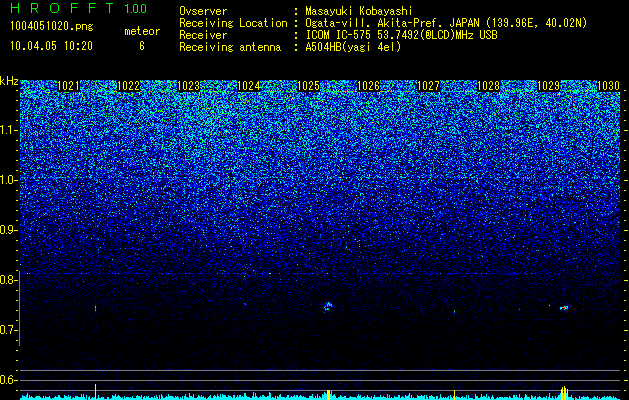Click the Receiving antenna field label

click(230, 47)
